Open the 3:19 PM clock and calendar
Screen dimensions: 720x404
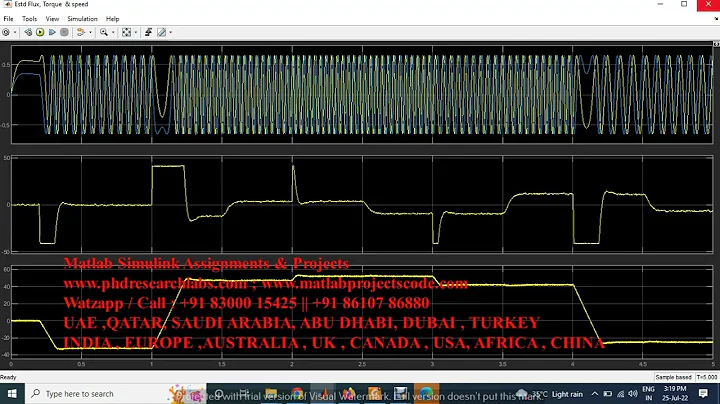tap(675, 394)
